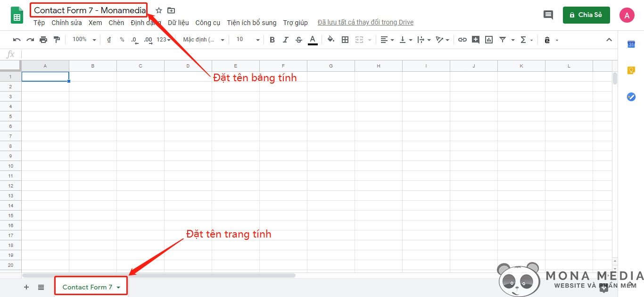Toggle strikethrough formatting
This screenshot has height=297, width=644.
pyautogui.click(x=298, y=40)
